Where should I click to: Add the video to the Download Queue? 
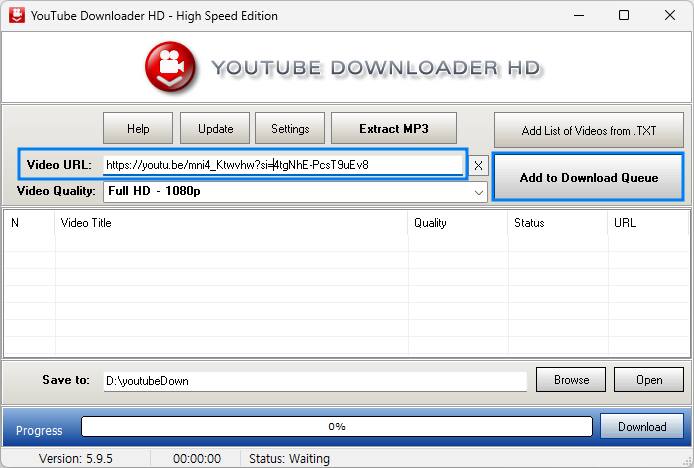(x=589, y=178)
